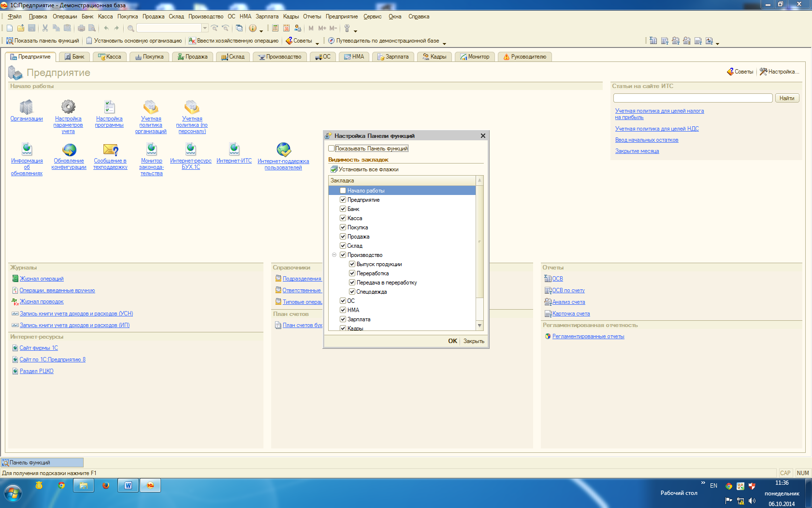Open Сообщение в техподдержку envelope icon
The height and width of the screenshot is (508, 812).
[x=111, y=149]
